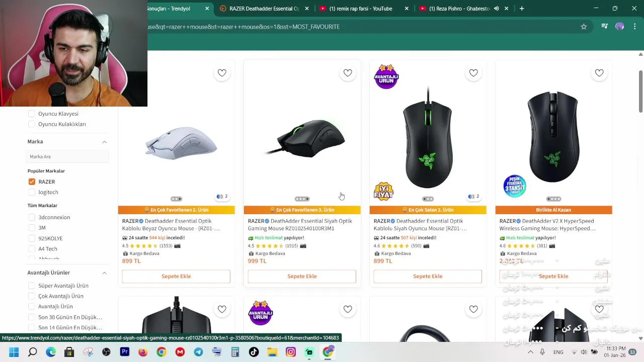The image size is (644, 362).
Task: Uncheck the RAZER brand checkbox
Action: pyautogui.click(x=32, y=182)
